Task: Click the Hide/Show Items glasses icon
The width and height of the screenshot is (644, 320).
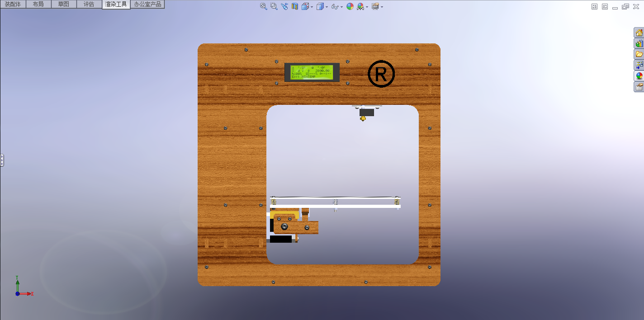Action: (x=335, y=7)
